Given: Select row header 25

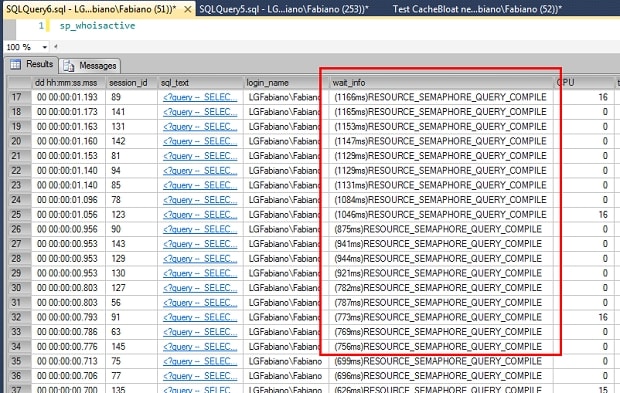Looking at the screenshot, I should pos(19,215).
